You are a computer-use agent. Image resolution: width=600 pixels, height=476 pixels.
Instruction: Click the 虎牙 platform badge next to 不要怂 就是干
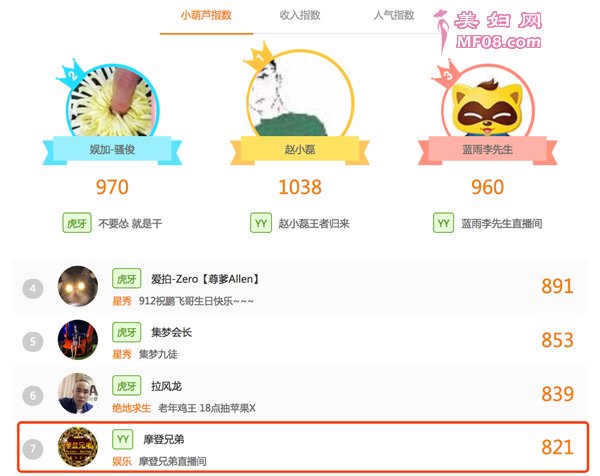click(x=77, y=223)
